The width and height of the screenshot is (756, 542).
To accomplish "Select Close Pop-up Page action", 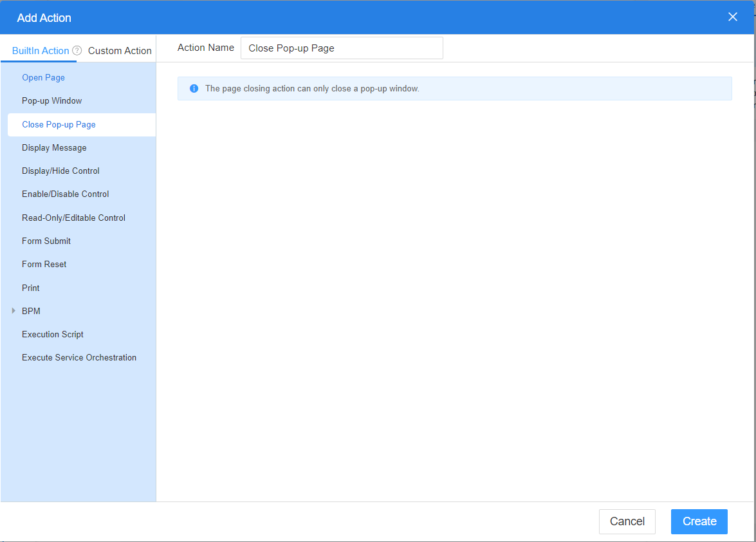I will click(82, 124).
